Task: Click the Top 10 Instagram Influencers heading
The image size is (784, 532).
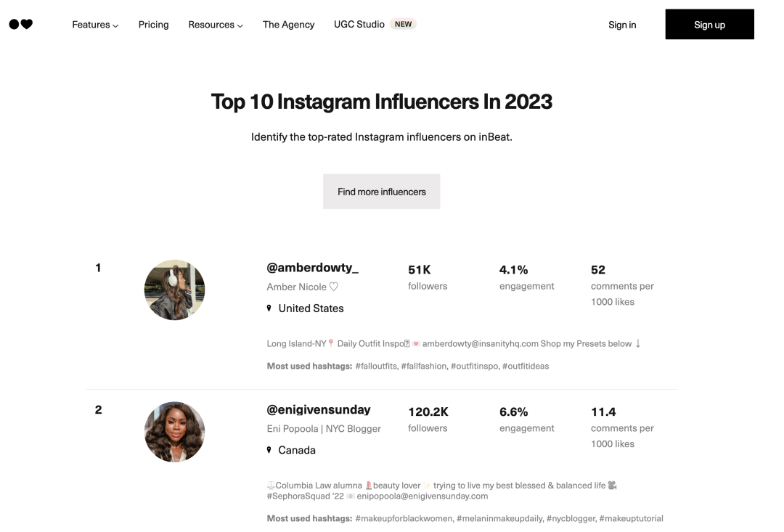Action: coord(381,102)
